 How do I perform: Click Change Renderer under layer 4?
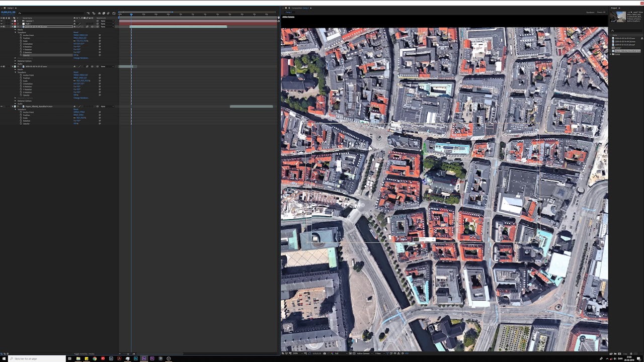tap(81, 98)
